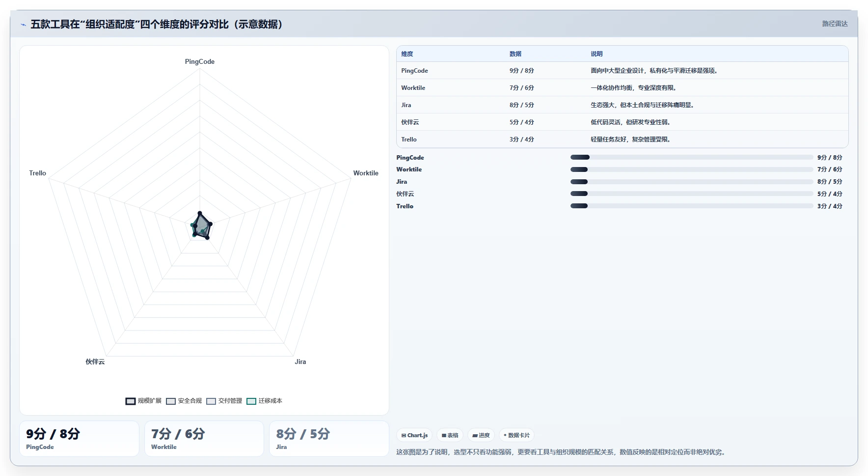Toggle the 迁移成本 legend item
This screenshot has width=868, height=476.
[264, 401]
